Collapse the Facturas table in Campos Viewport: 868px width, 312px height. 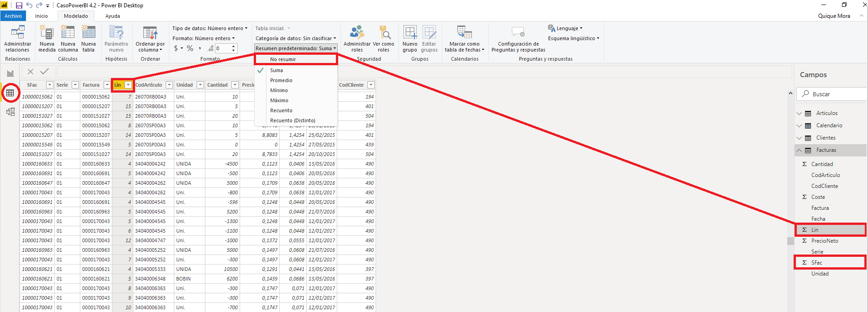click(799, 150)
